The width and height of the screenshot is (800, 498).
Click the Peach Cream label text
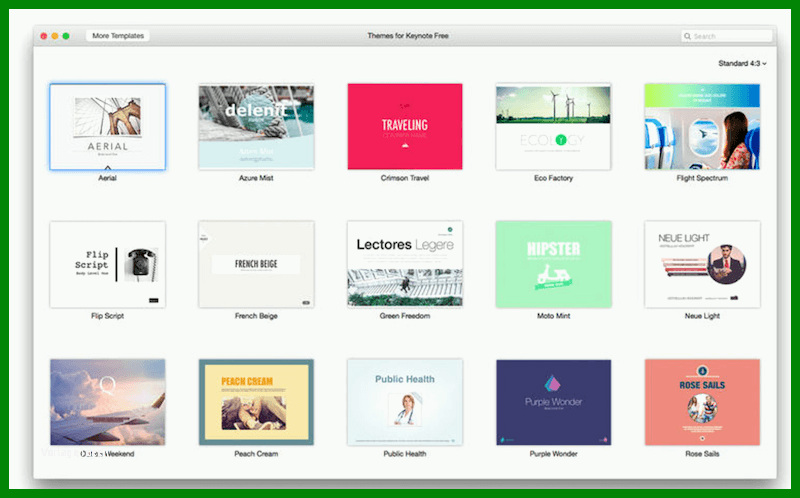click(256, 454)
